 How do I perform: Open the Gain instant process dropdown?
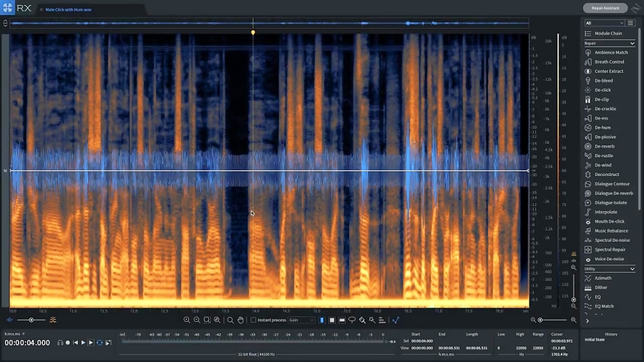coord(301,321)
